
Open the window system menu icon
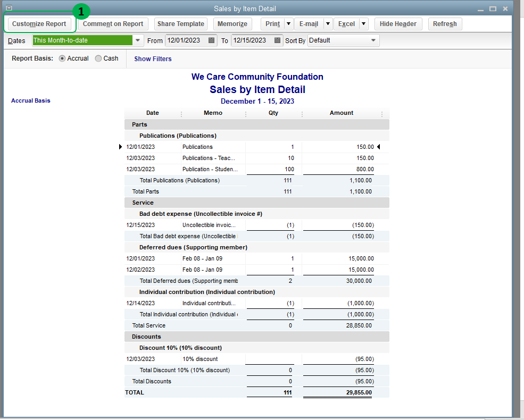9,8
